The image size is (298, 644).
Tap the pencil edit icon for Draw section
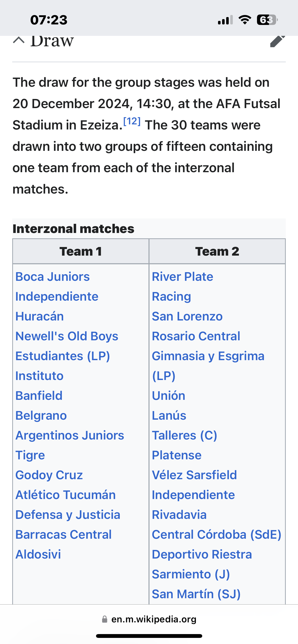coord(277,41)
